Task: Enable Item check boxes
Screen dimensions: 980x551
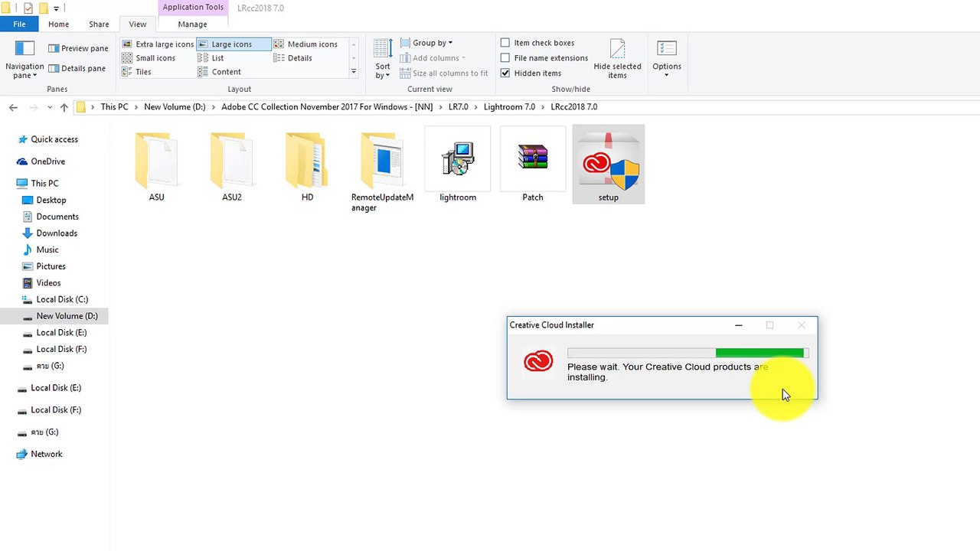Action: 505,43
